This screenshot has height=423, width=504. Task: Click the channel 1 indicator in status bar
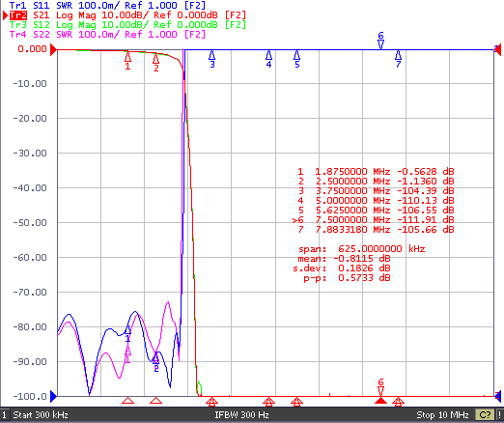[4, 415]
